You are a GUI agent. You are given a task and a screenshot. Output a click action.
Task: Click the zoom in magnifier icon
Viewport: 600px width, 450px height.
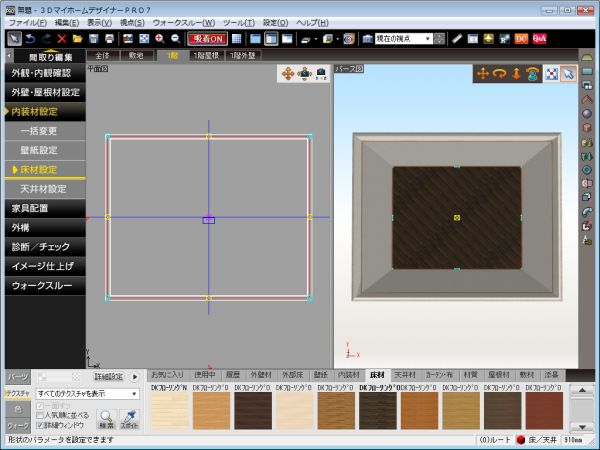point(160,38)
